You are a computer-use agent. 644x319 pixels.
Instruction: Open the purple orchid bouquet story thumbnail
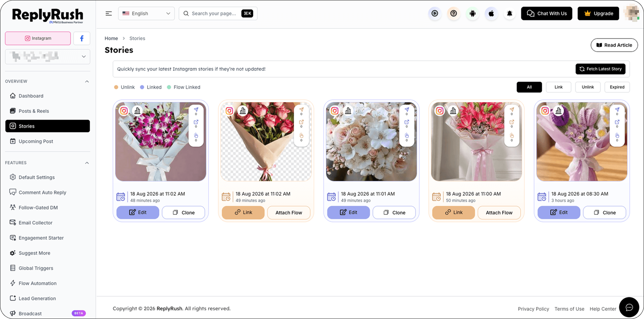tap(161, 142)
